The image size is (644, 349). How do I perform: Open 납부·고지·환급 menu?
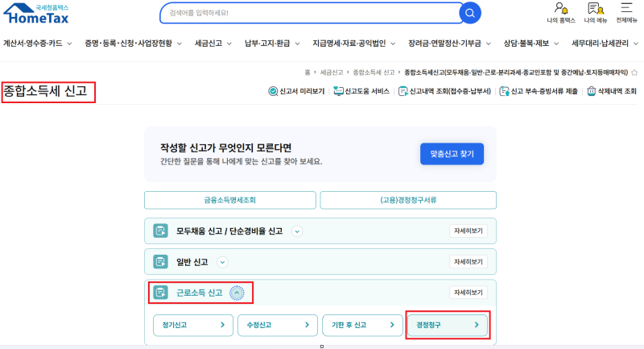[272, 44]
